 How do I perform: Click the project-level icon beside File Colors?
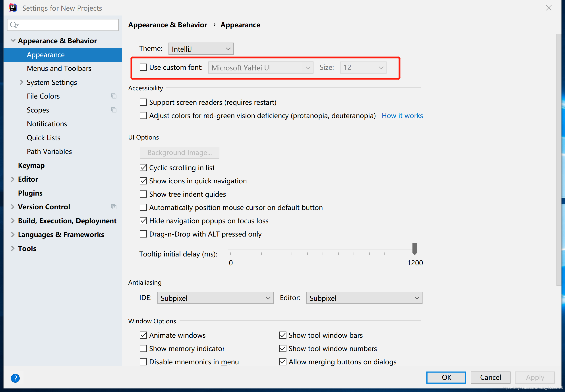point(114,96)
